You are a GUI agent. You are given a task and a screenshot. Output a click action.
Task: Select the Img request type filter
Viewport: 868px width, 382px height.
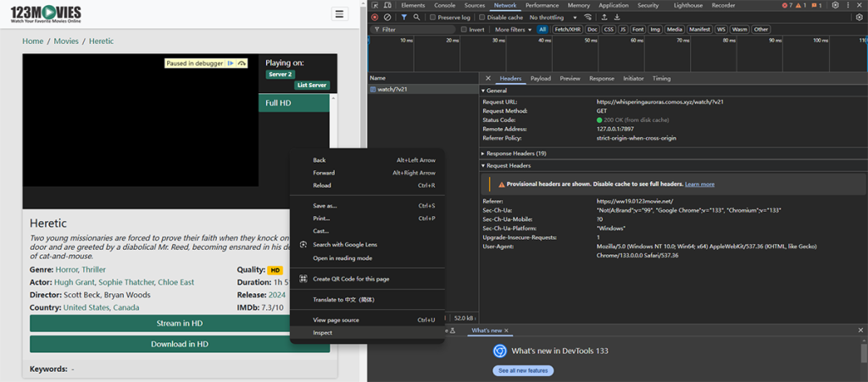(x=655, y=30)
